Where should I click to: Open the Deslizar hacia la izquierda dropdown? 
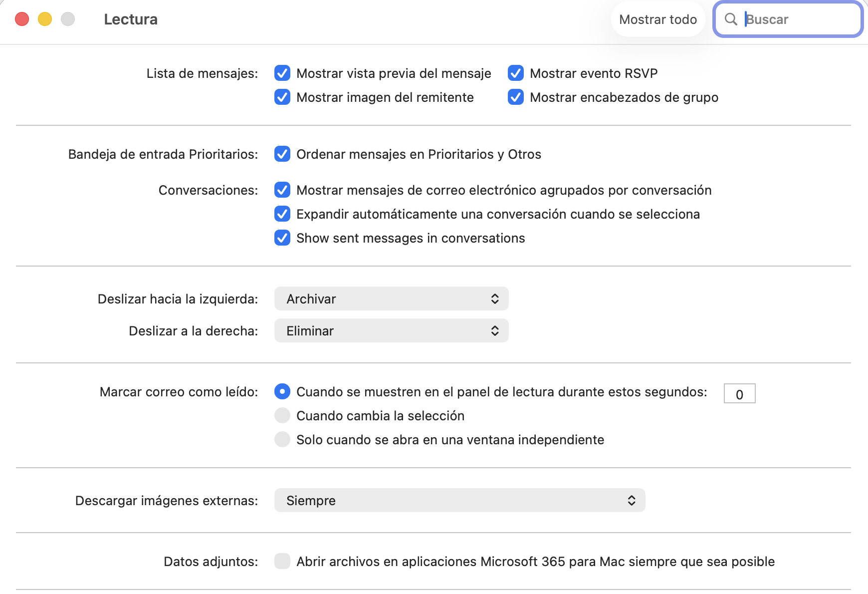pyautogui.click(x=392, y=298)
